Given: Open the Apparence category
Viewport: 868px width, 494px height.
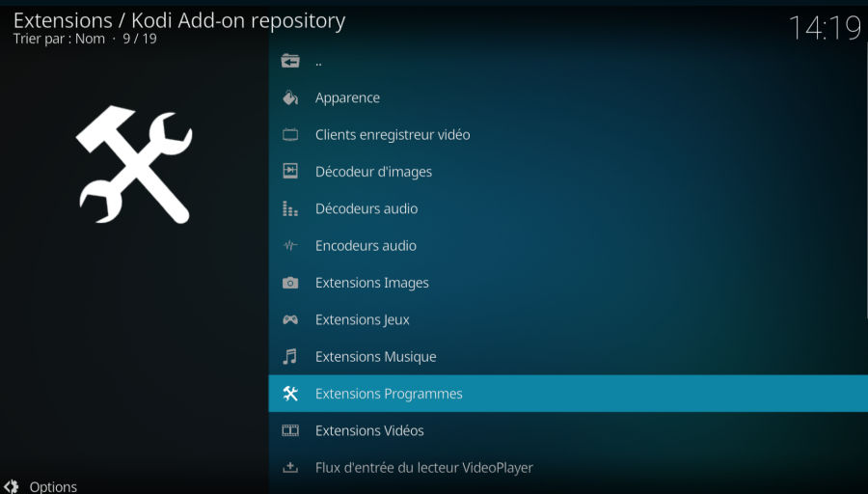Looking at the screenshot, I should [x=568, y=97].
